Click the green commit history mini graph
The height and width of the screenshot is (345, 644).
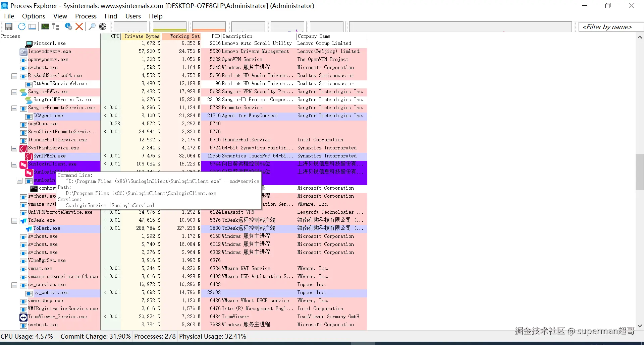coord(170,26)
